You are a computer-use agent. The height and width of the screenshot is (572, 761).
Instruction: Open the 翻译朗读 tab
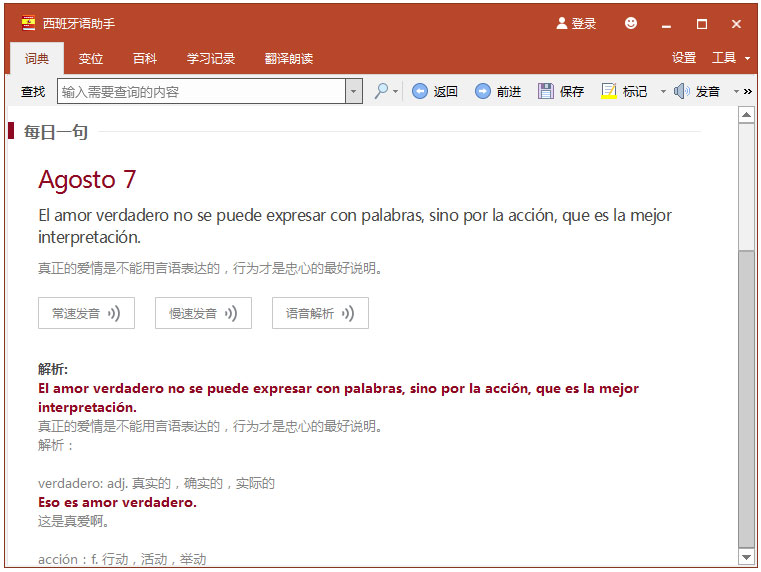pos(289,59)
